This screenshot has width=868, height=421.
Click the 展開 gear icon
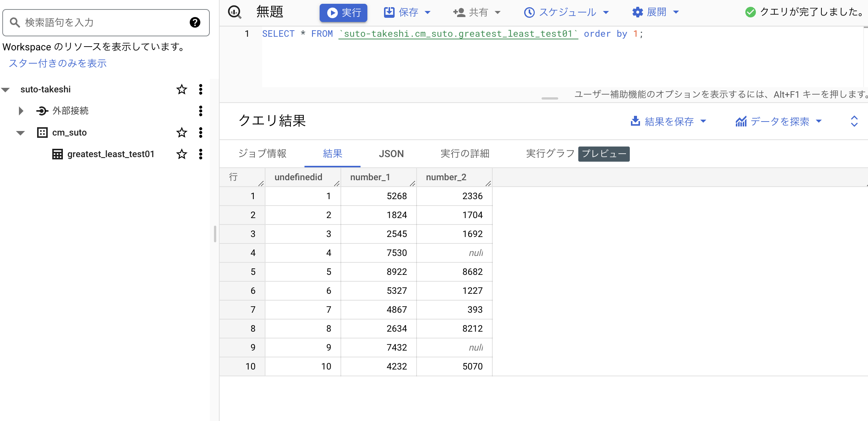tap(638, 12)
